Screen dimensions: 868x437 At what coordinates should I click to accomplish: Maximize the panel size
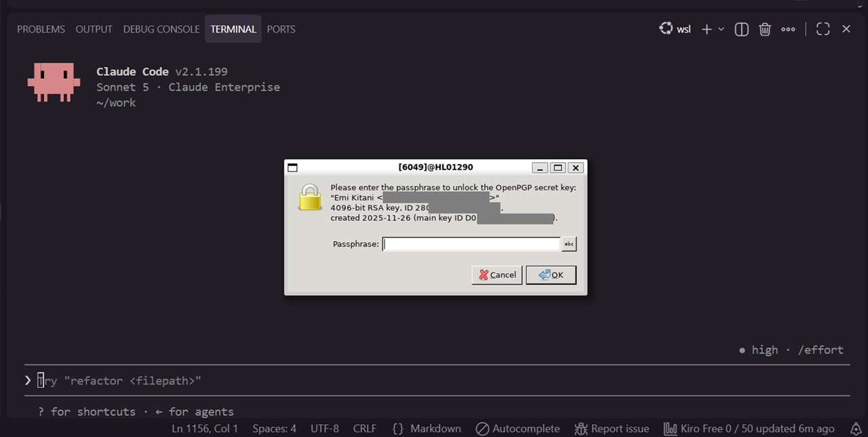coord(823,29)
